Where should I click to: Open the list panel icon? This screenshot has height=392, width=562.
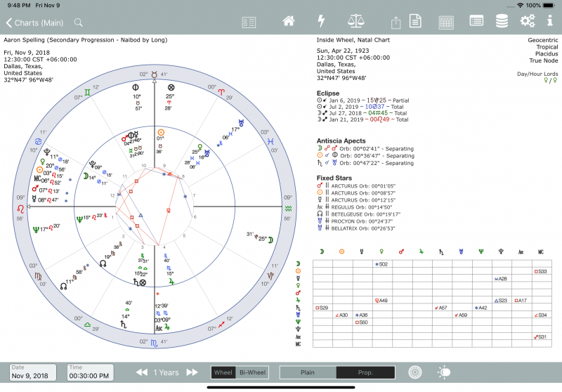(x=476, y=21)
